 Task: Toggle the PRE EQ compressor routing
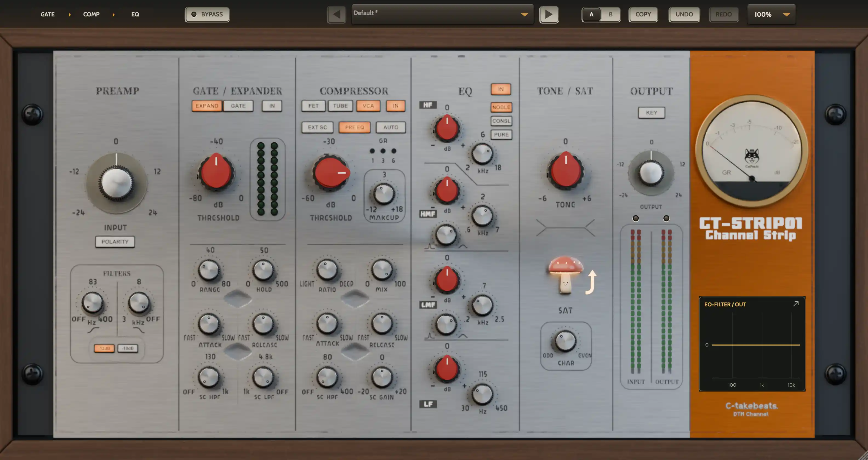pos(355,127)
